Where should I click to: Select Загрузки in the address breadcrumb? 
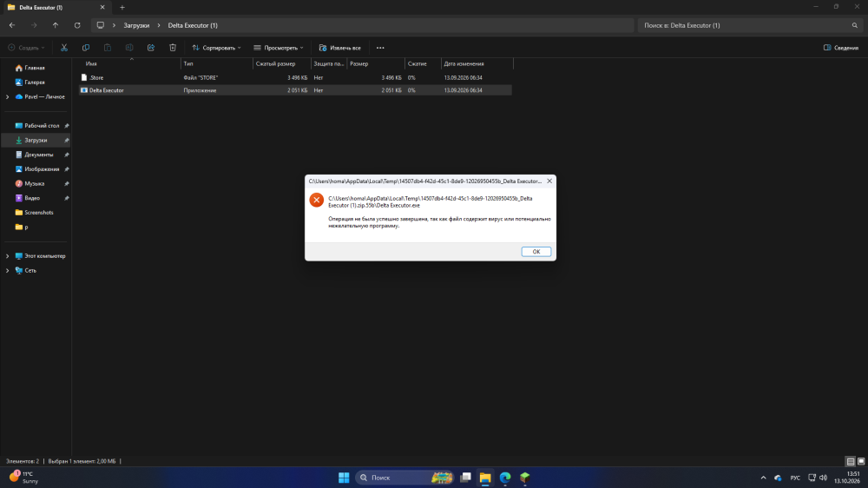(136, 25)
